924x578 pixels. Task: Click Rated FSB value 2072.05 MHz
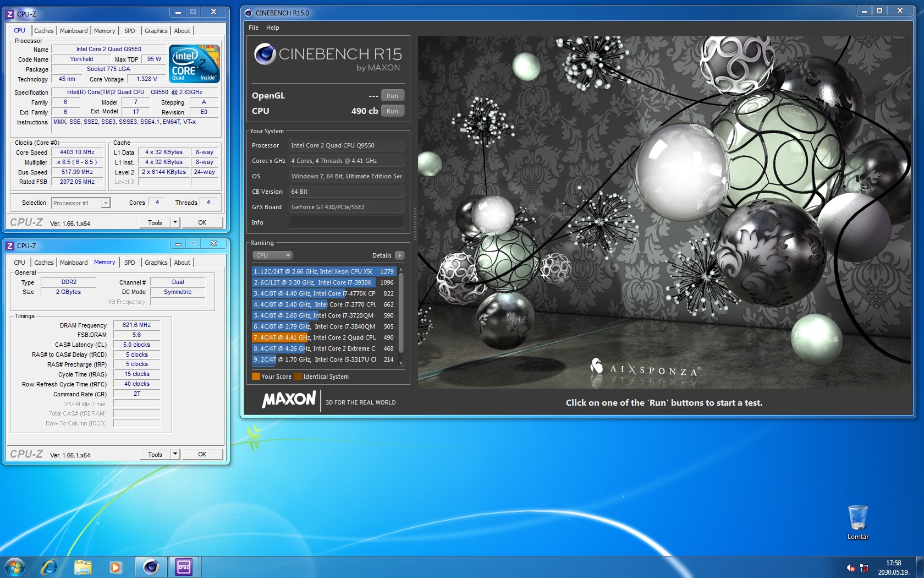click(77, 182)
